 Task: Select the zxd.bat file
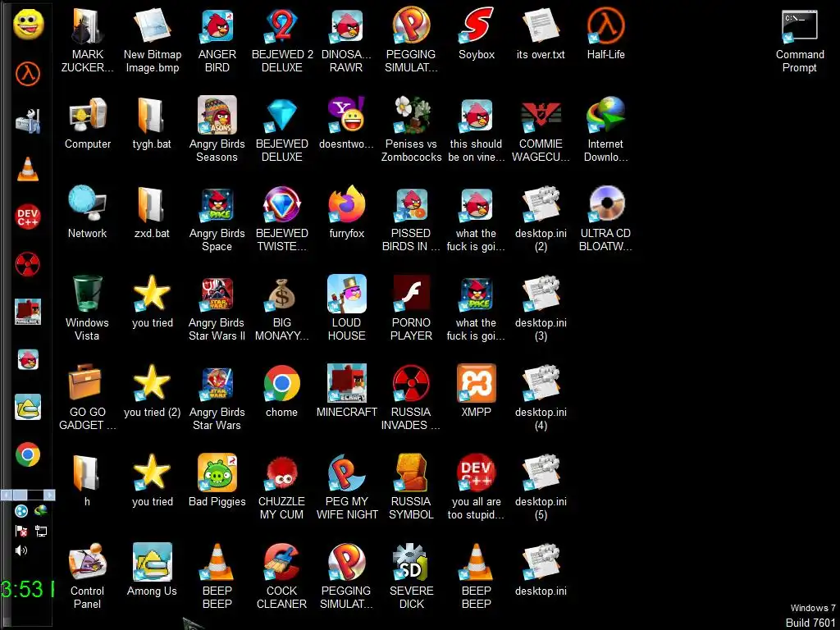tap(152, 212)
